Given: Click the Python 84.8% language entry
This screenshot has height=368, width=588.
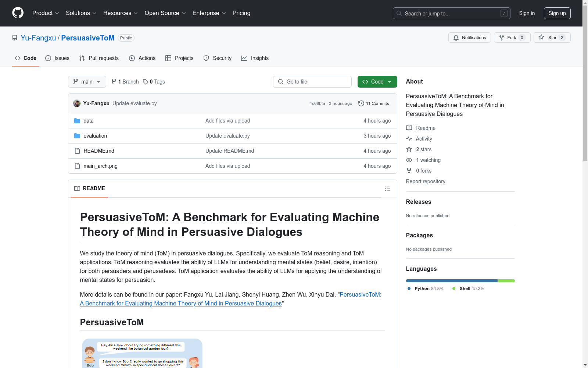Looking at the screenshot, I should (425, 289).
